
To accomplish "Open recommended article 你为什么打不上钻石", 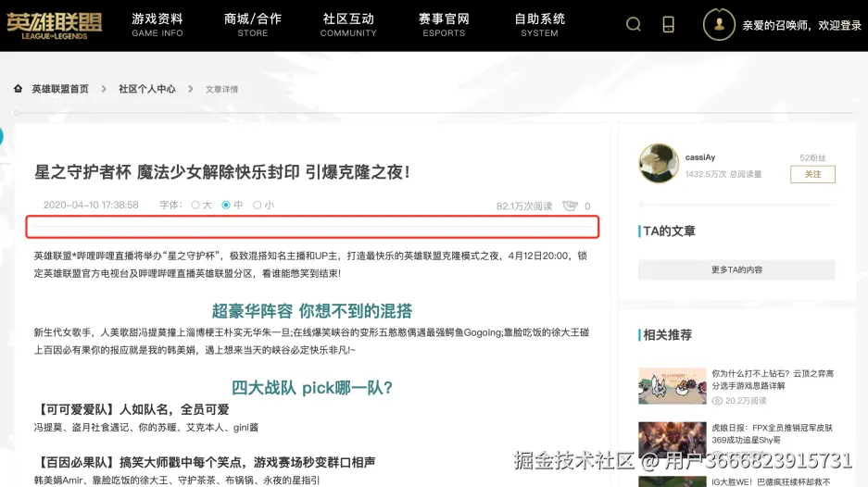I will [773, 380].
